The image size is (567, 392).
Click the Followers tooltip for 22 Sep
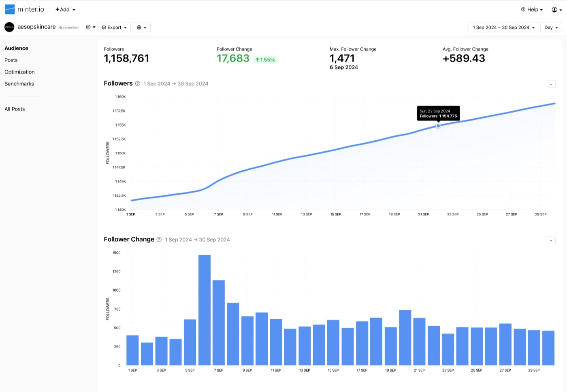pos(438,113)
